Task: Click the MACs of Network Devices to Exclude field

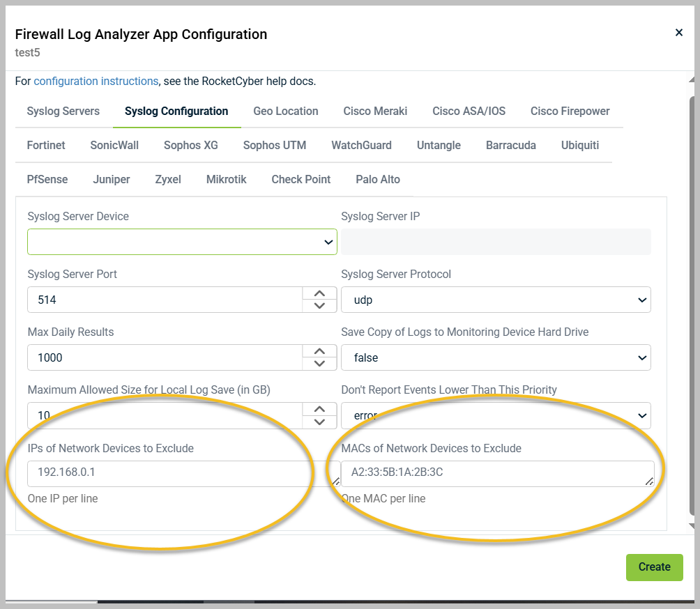Action: pyautogui.click(x=495, y=473)
